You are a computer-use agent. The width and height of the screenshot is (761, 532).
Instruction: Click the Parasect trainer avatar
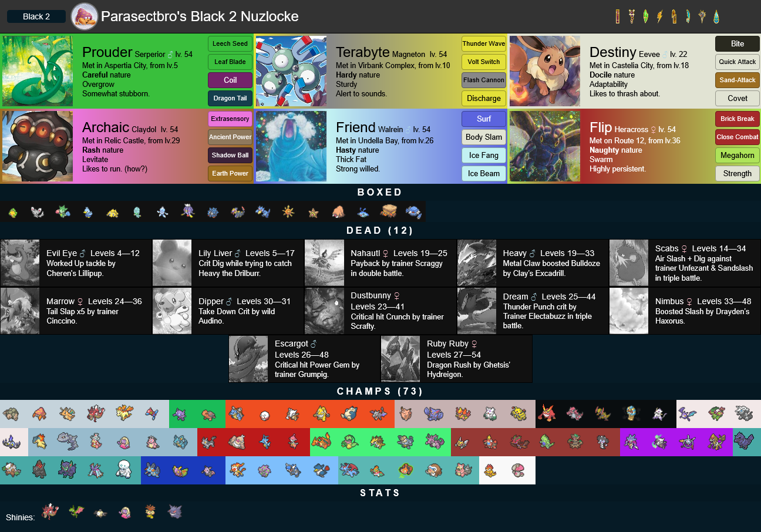[85, 16]
